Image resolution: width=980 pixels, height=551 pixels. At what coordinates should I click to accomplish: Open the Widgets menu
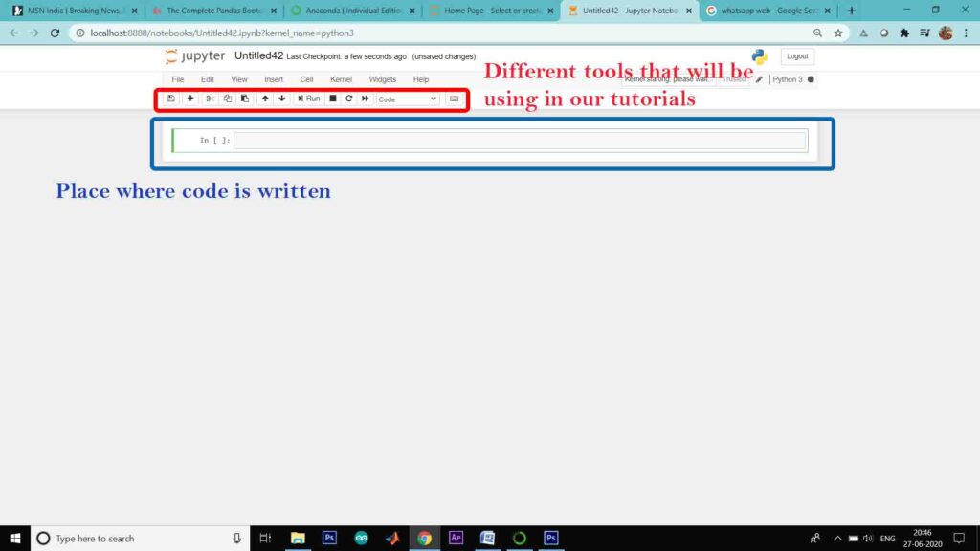[383, 79]
